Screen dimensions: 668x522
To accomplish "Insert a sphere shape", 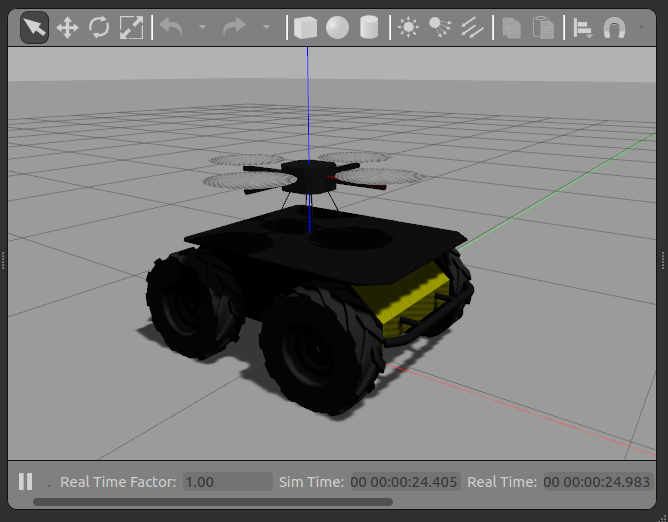I will point(337,28).
